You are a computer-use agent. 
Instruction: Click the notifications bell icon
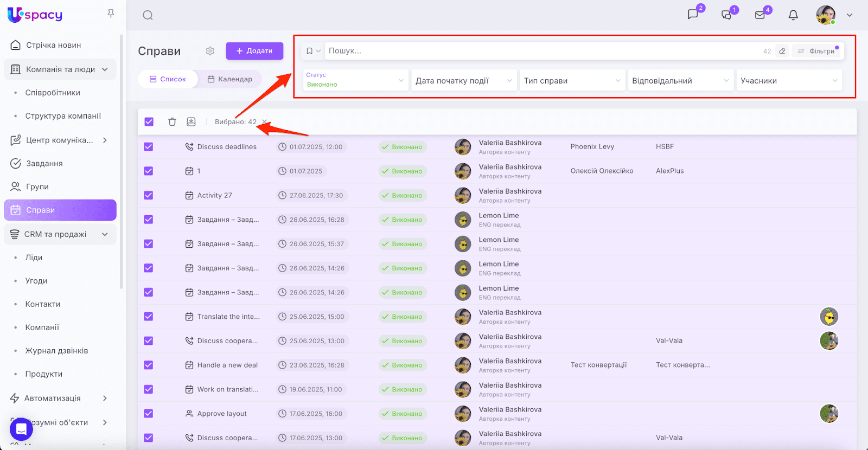click(x=793, y=15)
